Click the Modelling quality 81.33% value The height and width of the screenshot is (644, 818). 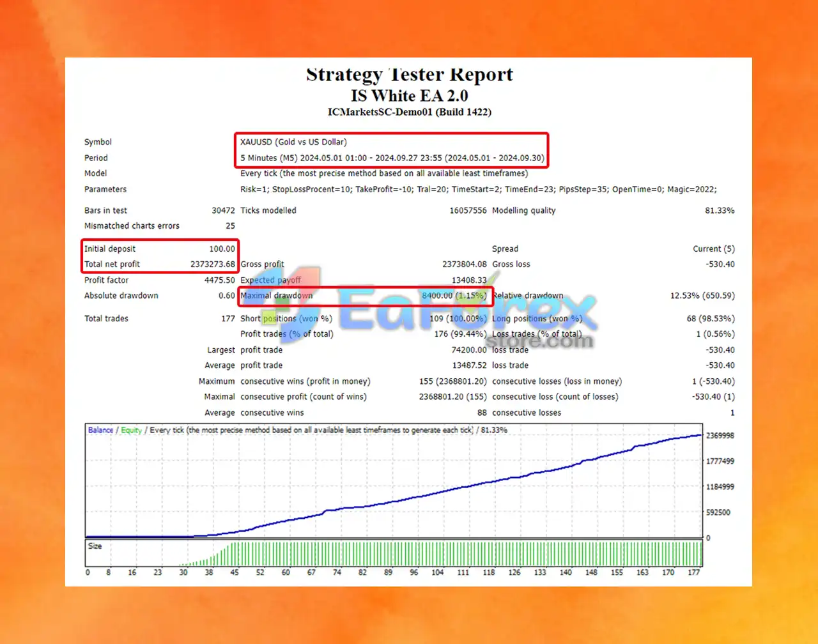720,210
